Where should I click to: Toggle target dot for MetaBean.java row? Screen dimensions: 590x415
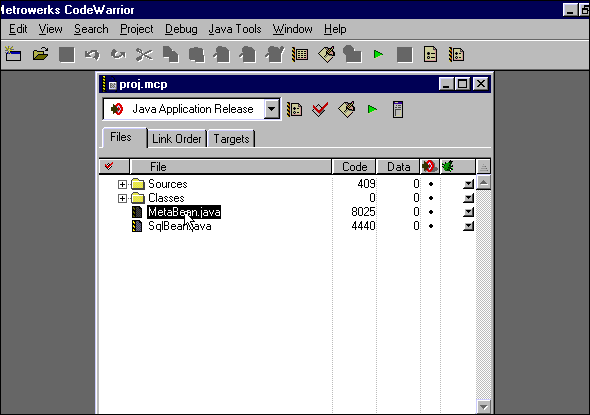click(x=431, y=212)
